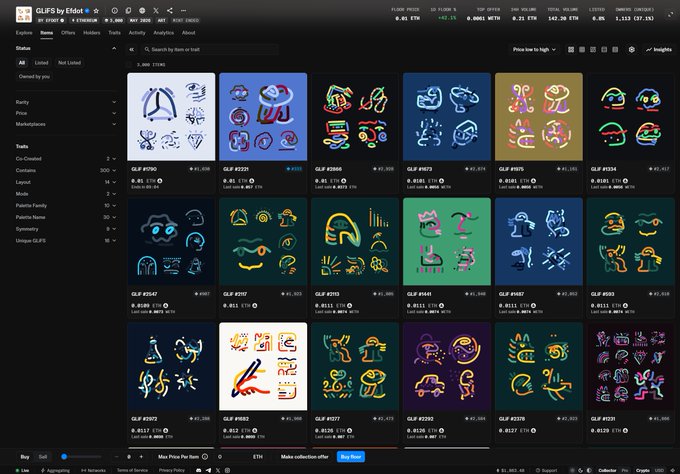Collapse the filter sidebar with double chevron

point(131,49)
